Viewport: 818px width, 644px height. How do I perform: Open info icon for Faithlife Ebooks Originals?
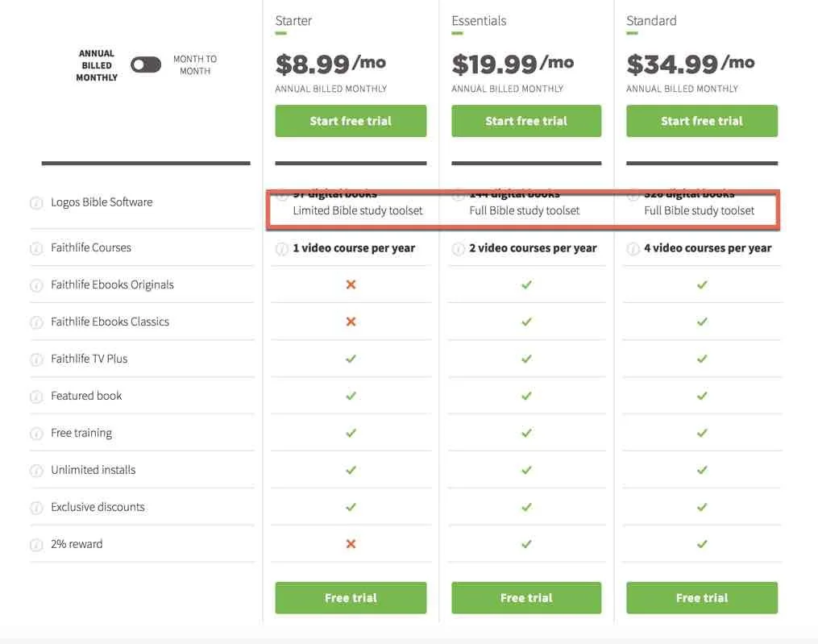click(x=36, y=285)
